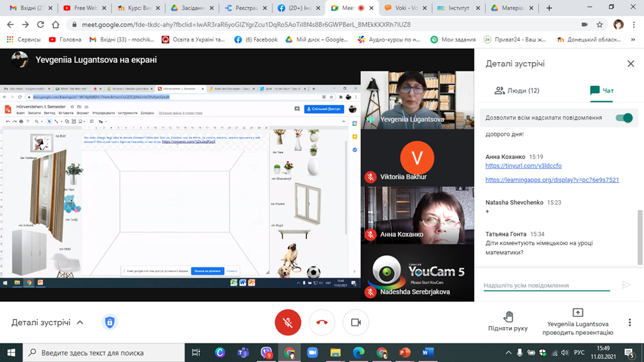Open Microsoft Teams from the taskbar
The image size is (644, 362).
pyautogui.click(x=243, y=353)
